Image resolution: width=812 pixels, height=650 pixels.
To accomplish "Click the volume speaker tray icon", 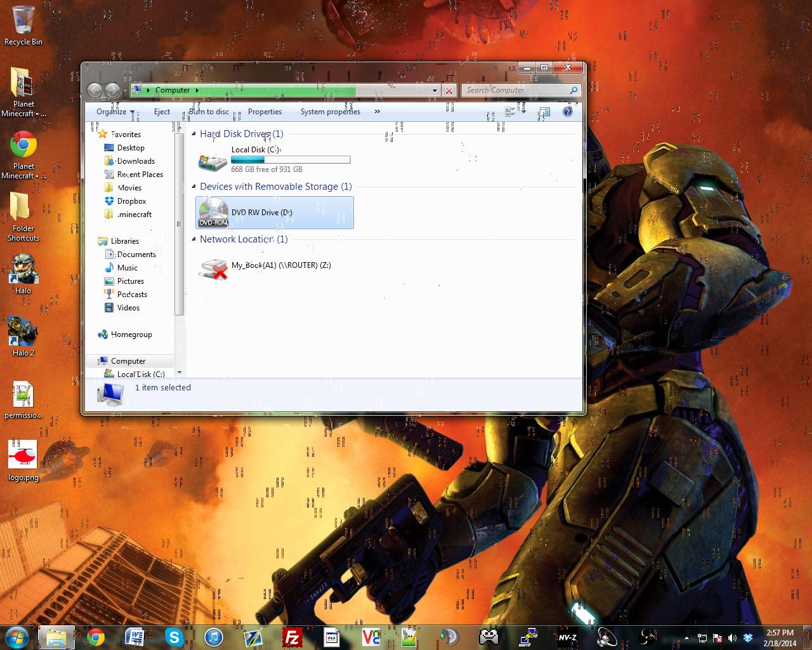I will (733, 638).
